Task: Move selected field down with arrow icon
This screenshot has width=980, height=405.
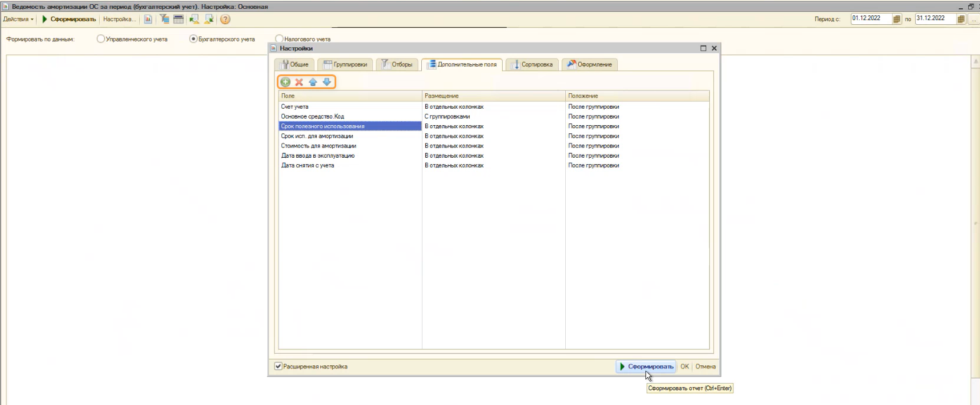Action: [327, 82]
